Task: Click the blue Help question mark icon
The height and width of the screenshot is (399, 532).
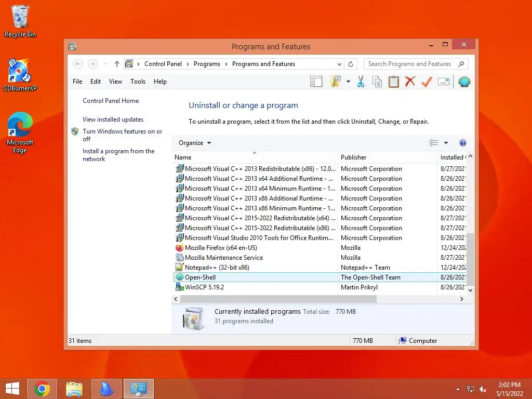Action: tap(462, 143)
